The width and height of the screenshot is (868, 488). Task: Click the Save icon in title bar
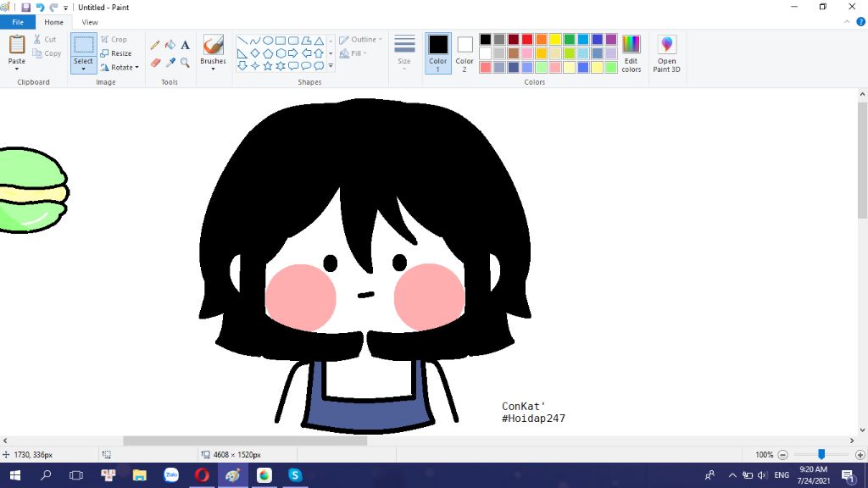click(x=25, y=7)
